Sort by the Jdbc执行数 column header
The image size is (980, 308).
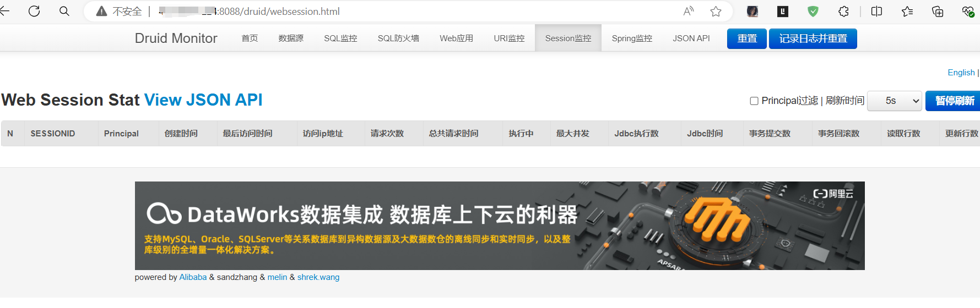tap(645, 134)
